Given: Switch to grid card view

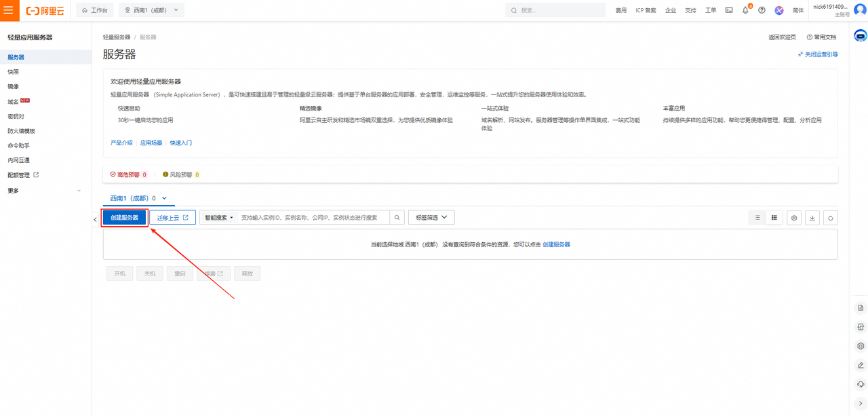Looking at the screenshot, I should click(774, 218).
